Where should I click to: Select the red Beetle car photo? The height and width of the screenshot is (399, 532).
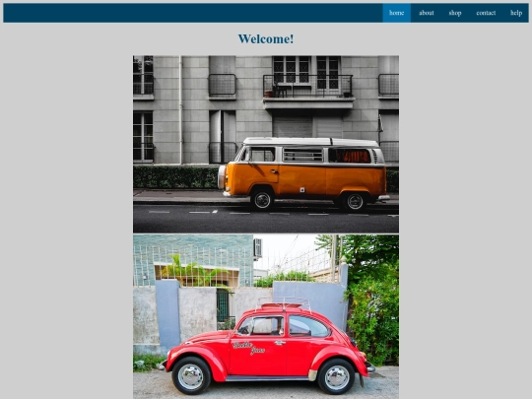click(x=266, y=316)
